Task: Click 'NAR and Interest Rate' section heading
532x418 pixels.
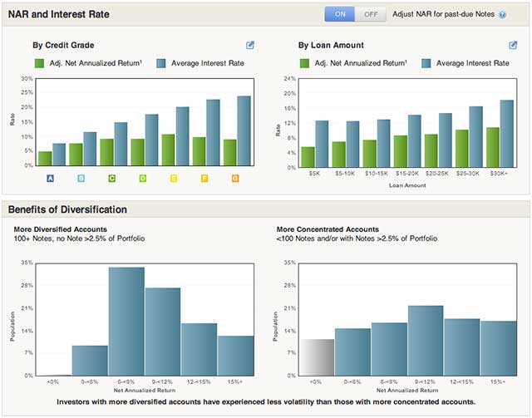Action: coord(59,14)
